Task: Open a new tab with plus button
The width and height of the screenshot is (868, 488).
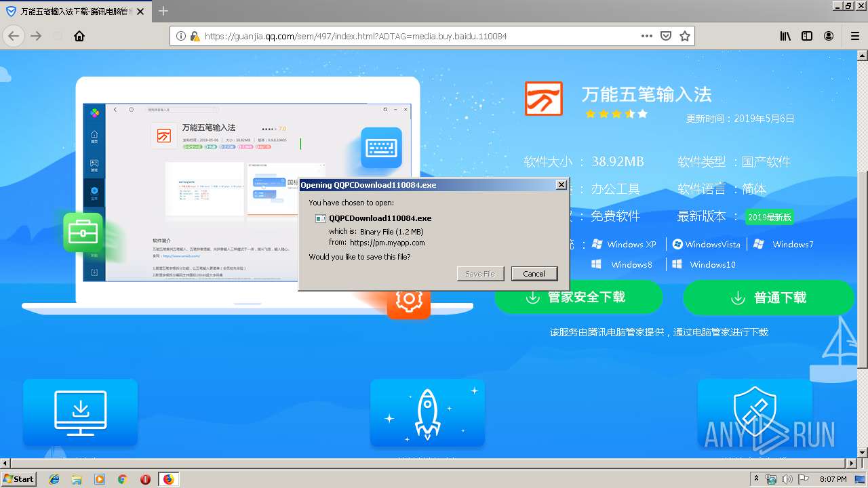Action: click(163, 11)
